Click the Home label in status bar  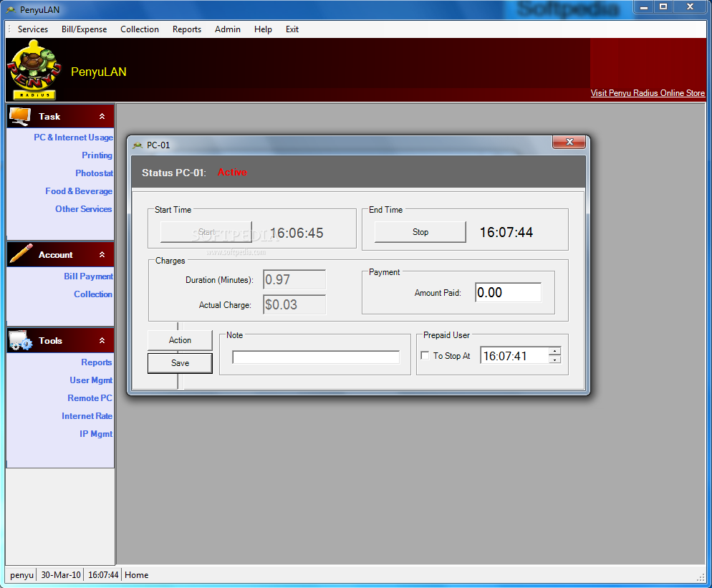pos(136,575)
